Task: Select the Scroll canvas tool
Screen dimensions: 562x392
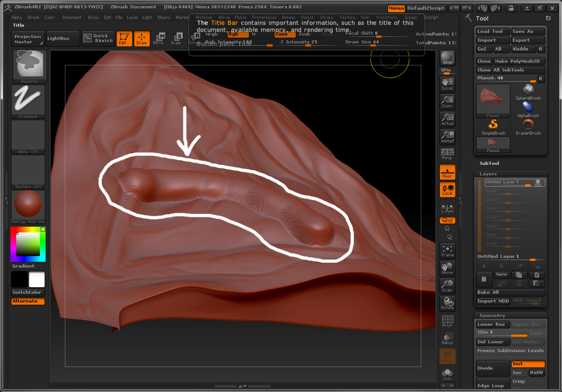Action: point(447,84)
